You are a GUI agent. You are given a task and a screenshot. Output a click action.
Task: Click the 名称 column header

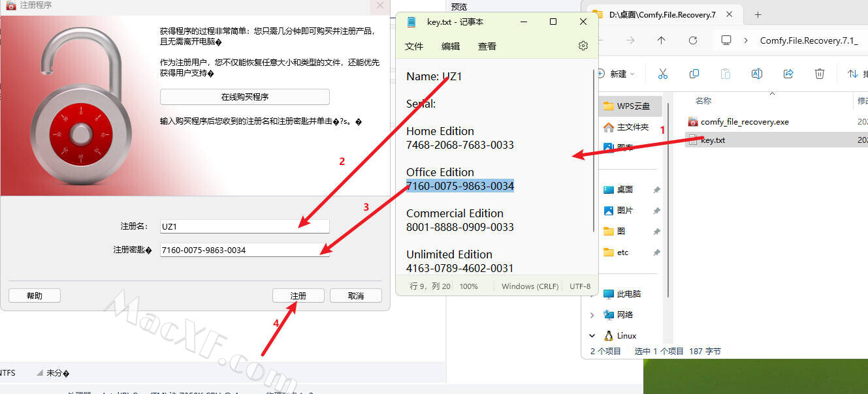[703, 101]
